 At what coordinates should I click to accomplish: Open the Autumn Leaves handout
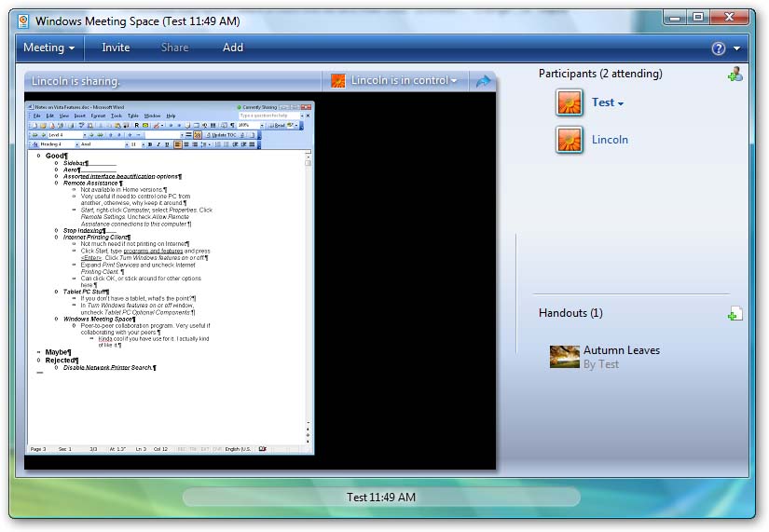[x=621, y=350]
